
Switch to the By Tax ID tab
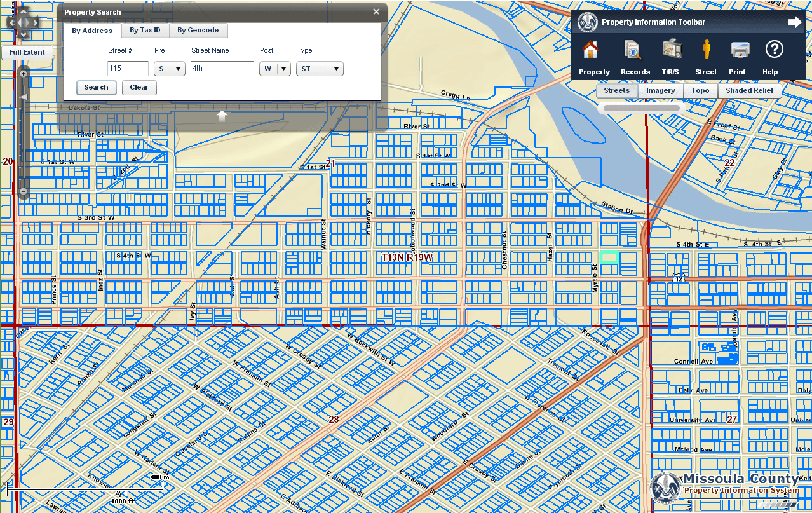pyautogui.click(x=145, y=30)
